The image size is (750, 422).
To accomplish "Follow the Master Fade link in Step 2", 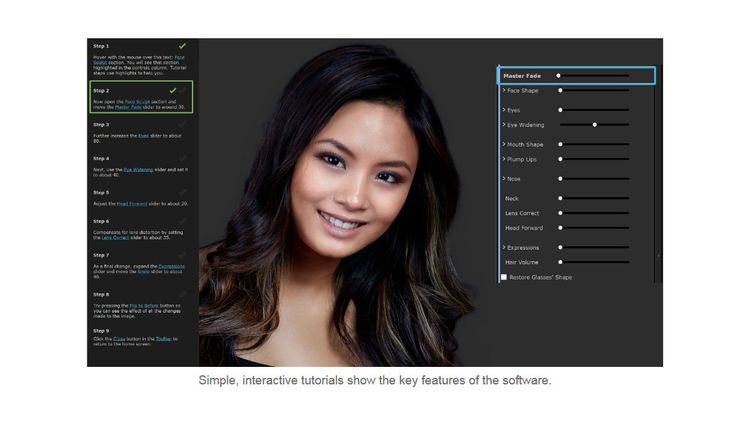I will (x=128, y=107).
